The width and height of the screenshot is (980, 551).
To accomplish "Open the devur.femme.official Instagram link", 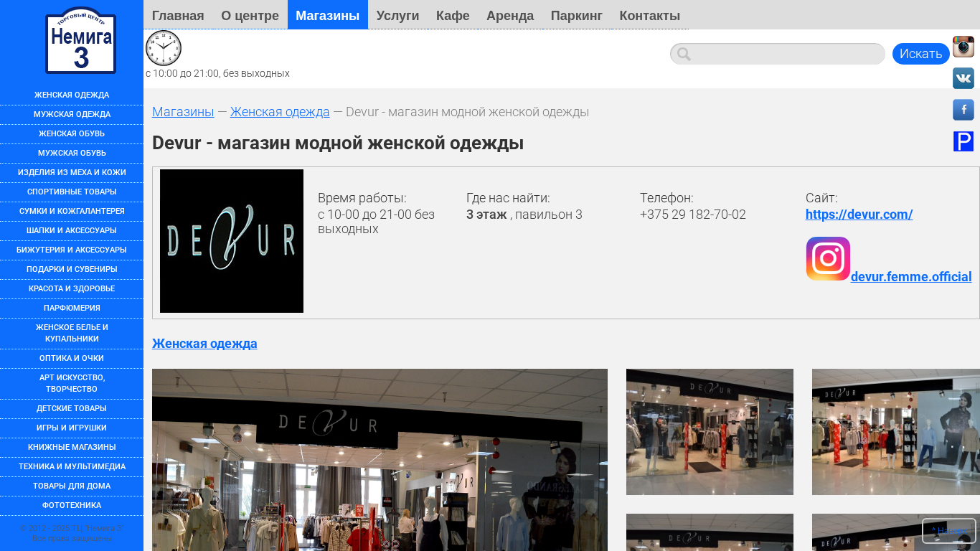I will [x=911, y=277].
